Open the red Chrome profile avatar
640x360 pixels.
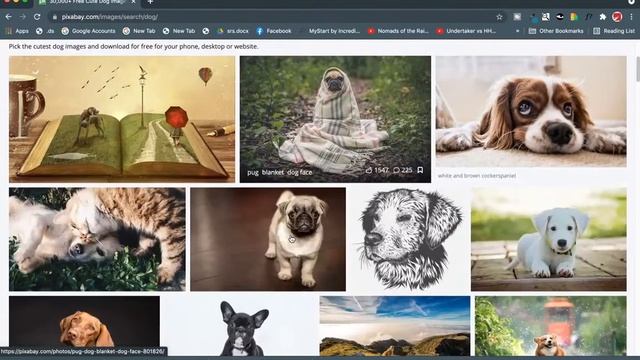617,17
